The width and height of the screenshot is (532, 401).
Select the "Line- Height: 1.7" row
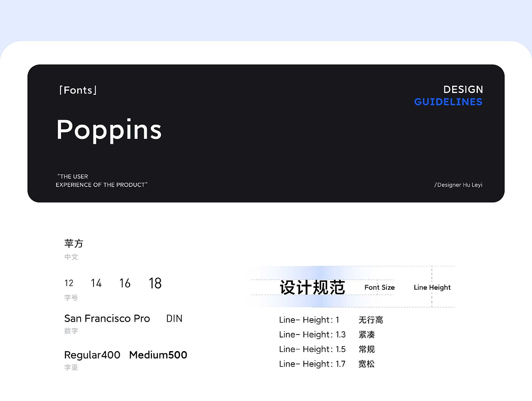coord(313,364)
